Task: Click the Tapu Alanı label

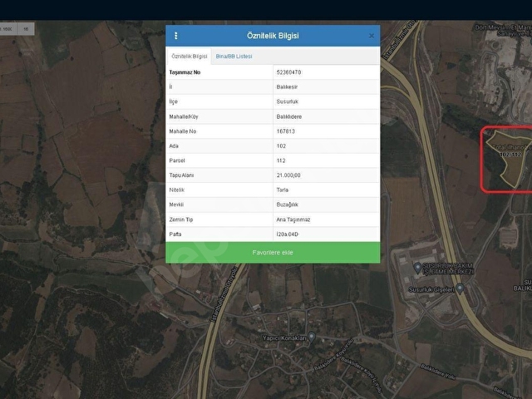Action: pos(181,175)
